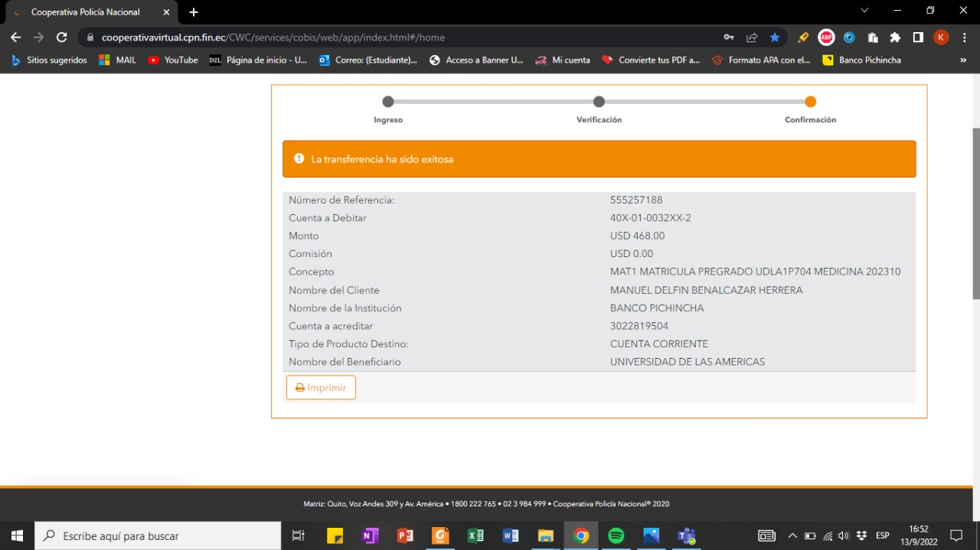Open the AdBlock Plus extension icon
The height and width of the screenshot is (550, 980).
(x=826, y=37)
